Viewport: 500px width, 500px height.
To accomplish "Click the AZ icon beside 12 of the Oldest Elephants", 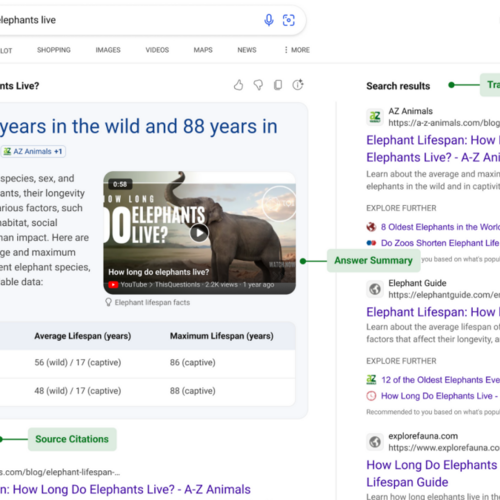I will click(371, 380).
